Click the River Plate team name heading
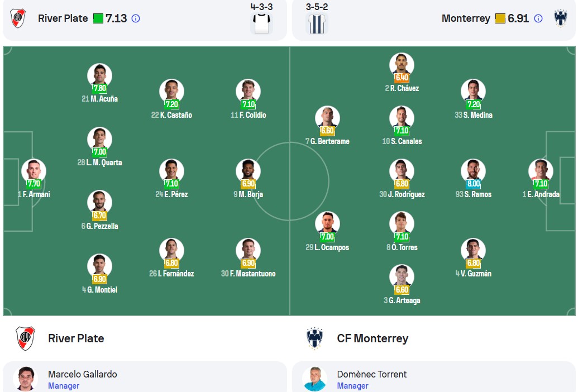 [x=76, y=338]
